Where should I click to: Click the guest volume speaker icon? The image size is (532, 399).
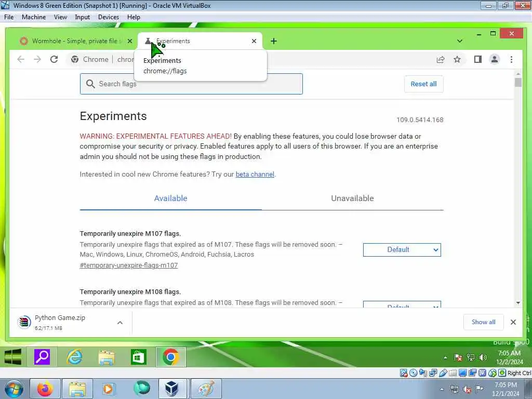(483, 357)
